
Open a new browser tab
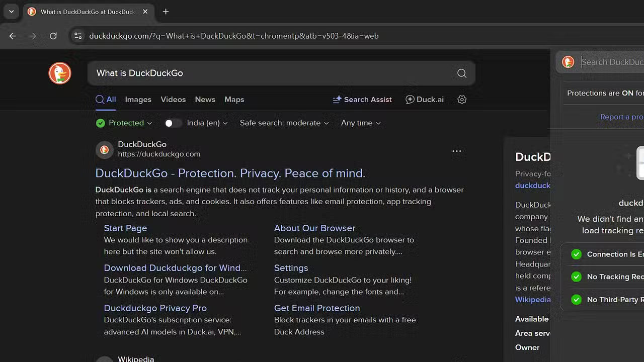[x=166, y=12]
